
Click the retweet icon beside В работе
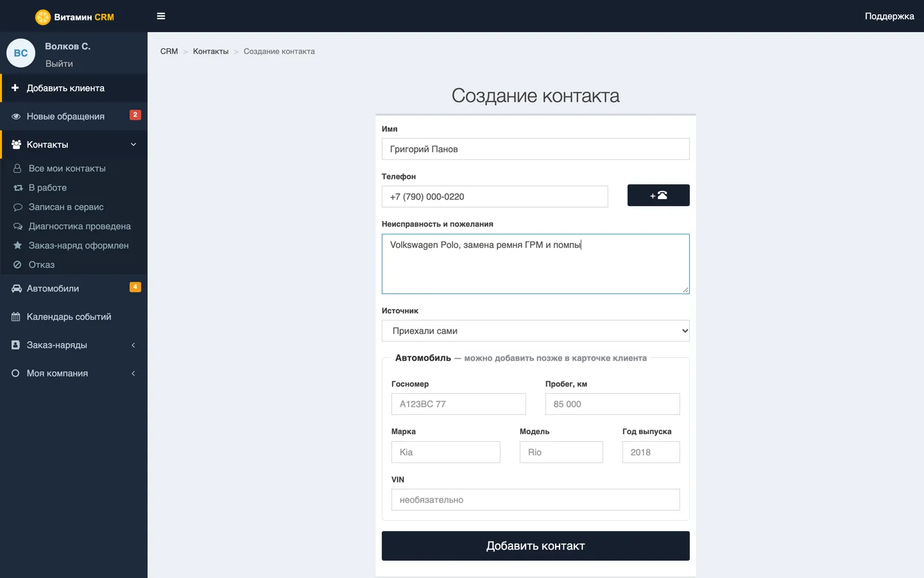tap(18, 188)
